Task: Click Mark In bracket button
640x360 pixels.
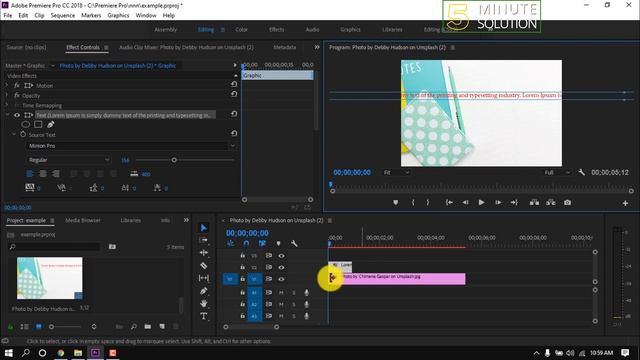Action: click(413, 202)
